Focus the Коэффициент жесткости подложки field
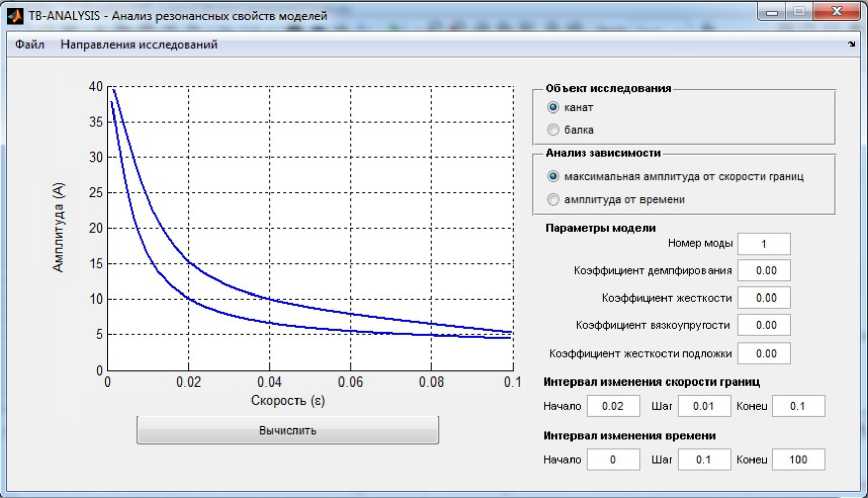Screen dimensions: 868x498 click(764, 353)
